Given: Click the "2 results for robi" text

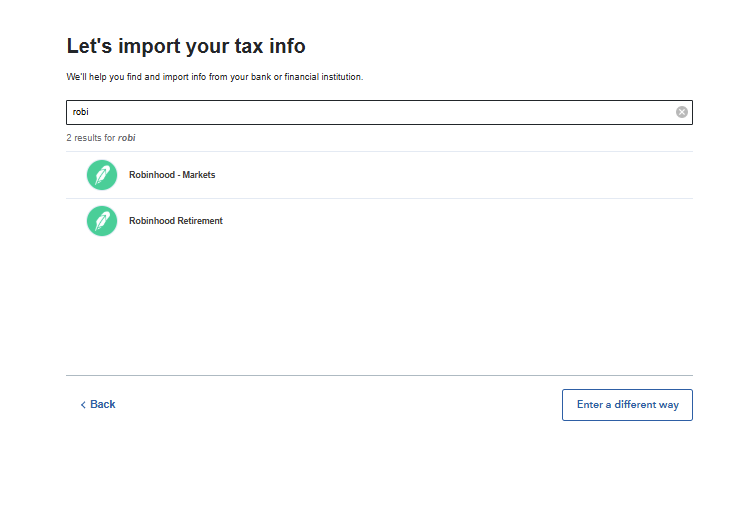Looking at the screenshot, I should 101,138.
